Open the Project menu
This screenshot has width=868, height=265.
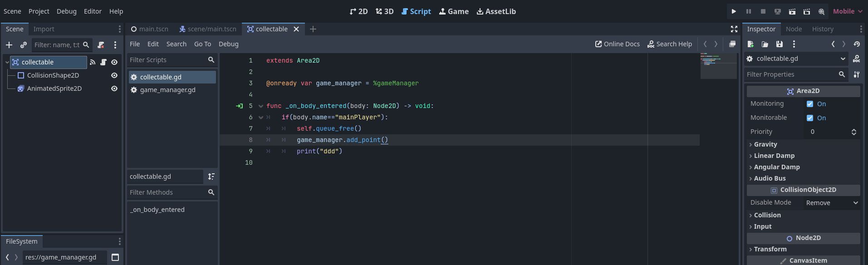pos(39,11)
